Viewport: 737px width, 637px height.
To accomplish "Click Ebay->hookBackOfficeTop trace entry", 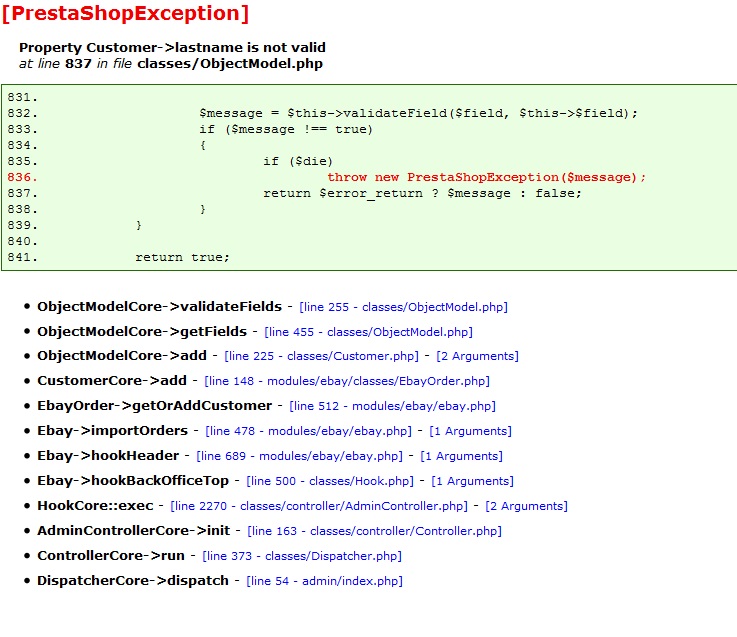I will (133, 480).
